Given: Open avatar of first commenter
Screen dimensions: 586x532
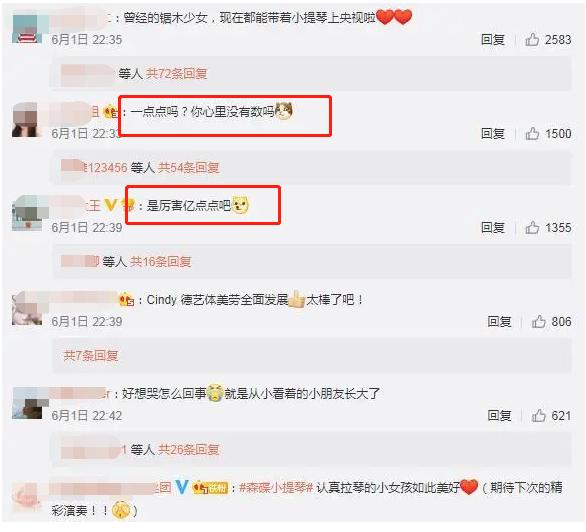Looking at the screenshot, I should pyautogui.click(x=27, y=29).
